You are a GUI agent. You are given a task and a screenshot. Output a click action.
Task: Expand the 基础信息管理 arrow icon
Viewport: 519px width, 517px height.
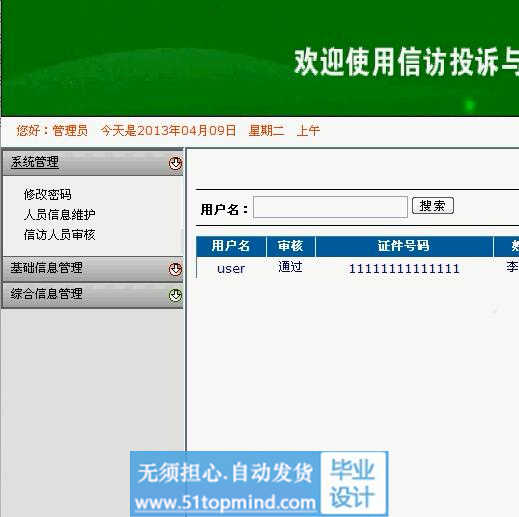pos(175,269)
